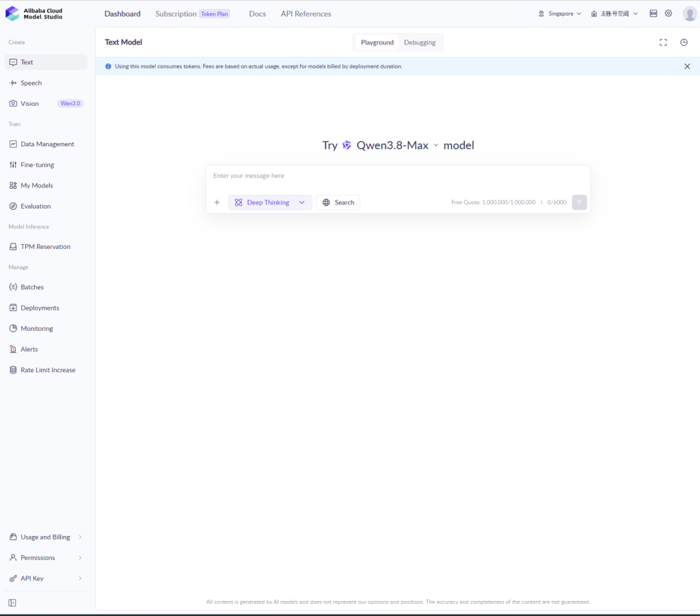Click the Deployments download icon
Image resolution: width=700 pixels, height=616 pixels.
(14, 308)
